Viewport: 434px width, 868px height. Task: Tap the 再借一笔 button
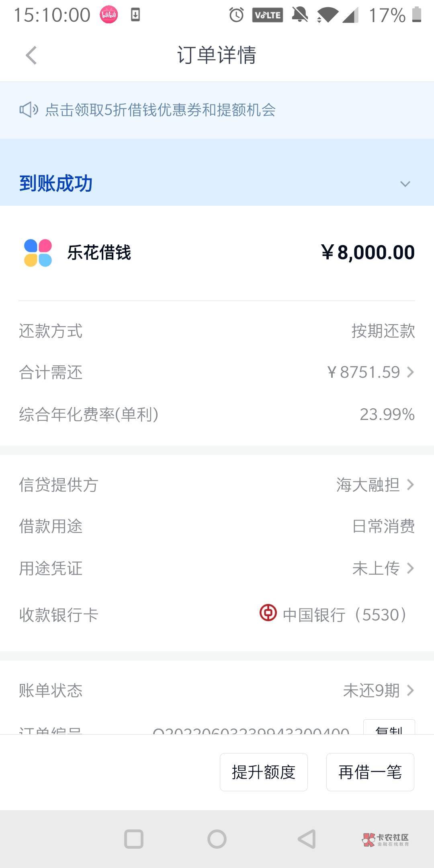(370, 772)
